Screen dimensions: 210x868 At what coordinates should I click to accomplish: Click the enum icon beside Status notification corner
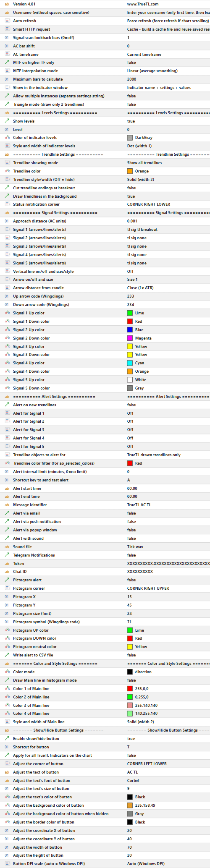pos(7,204)
